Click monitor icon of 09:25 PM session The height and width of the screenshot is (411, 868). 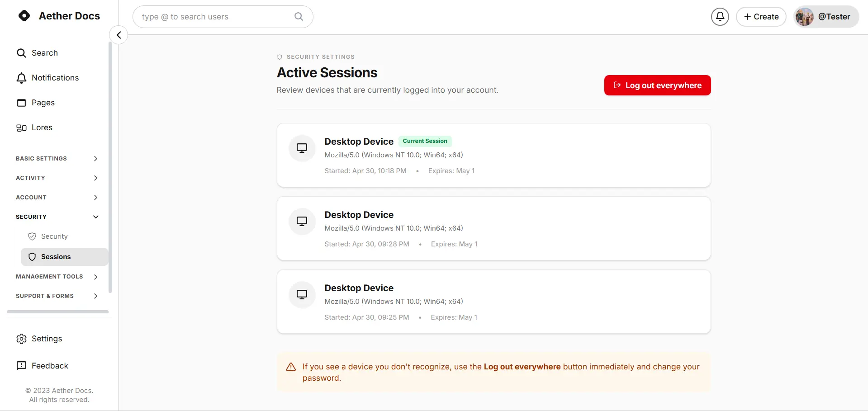pos(302,294)
